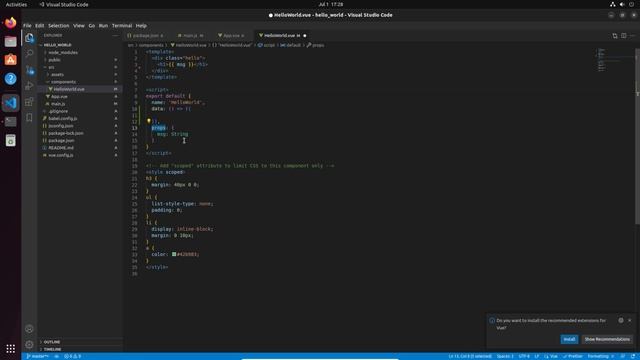Click the master branch indicator in status bar
Image resolution: width=640 pixels, height=360 pixels.
coord(38,356)
